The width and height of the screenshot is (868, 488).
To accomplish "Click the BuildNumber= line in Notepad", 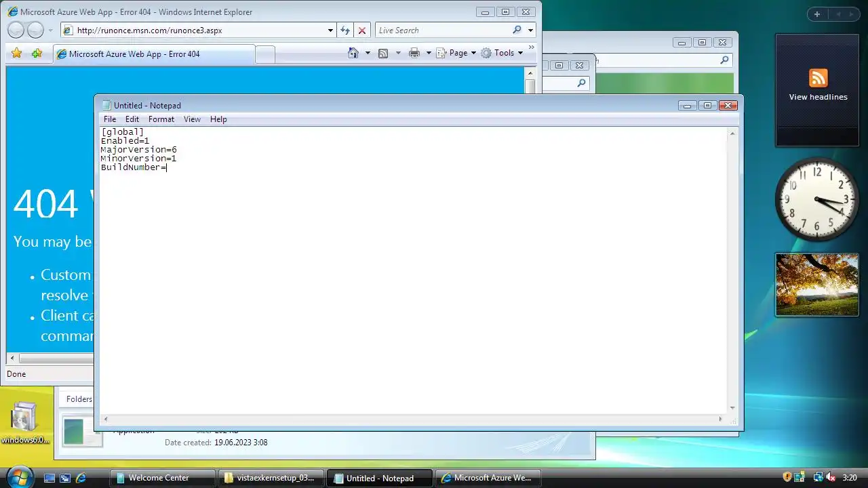I will (134, 167).
